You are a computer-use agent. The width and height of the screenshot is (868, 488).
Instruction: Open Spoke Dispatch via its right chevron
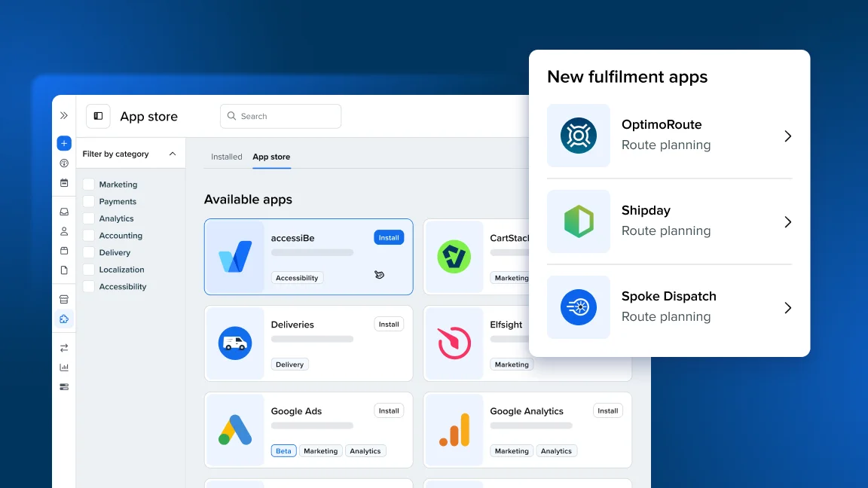pos(787,307)
